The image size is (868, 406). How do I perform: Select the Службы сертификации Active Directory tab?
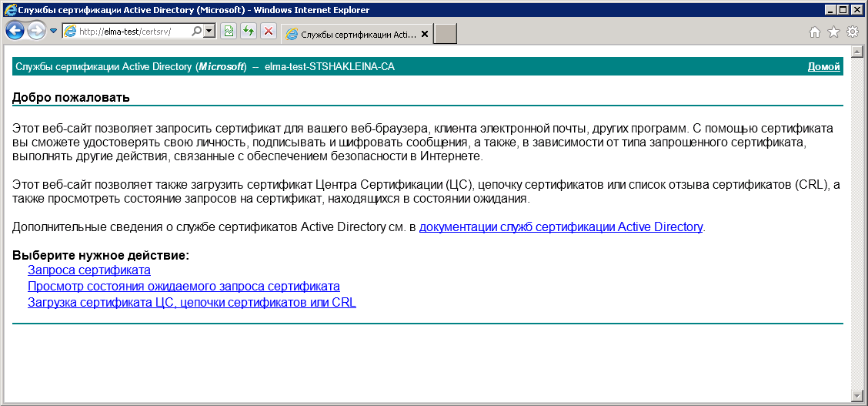point(350,35)
